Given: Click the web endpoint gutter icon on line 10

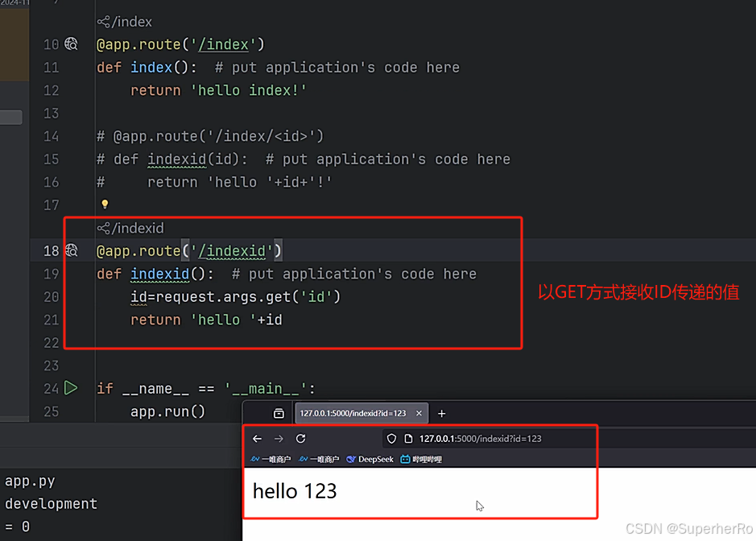Looking at the screenshot, I should coord(72,44).
